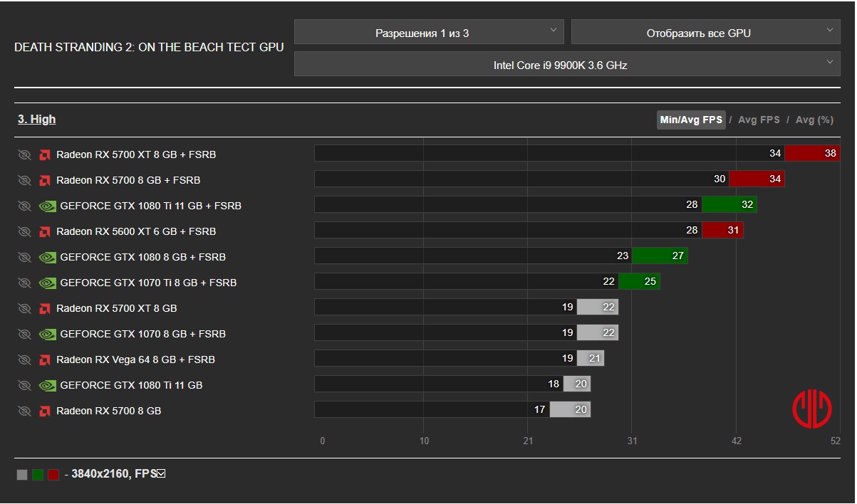
Task: Hide the Radeon RX 5700 8 GB + FSRB row
Action: (x=25, y=180)
